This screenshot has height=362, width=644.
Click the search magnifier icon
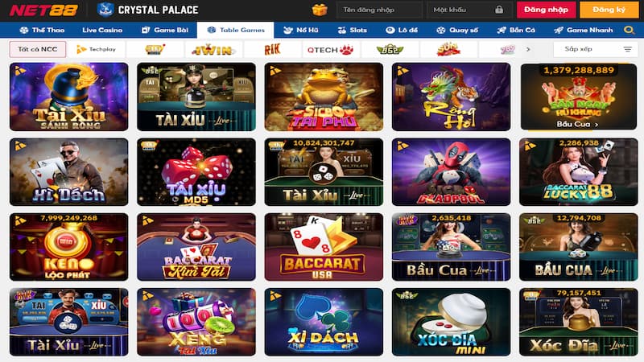tap(629, 30)
